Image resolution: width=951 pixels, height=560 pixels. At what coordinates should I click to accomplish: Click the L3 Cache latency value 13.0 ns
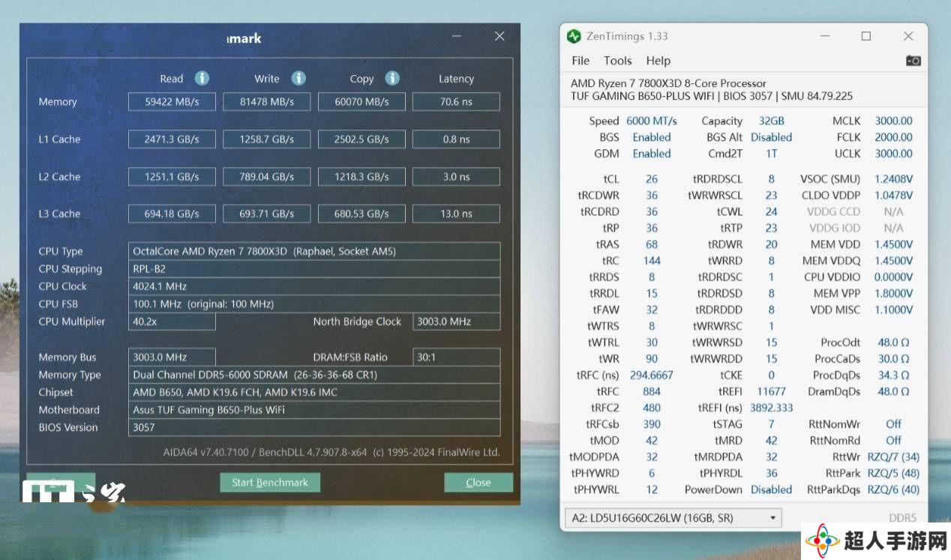456,214
